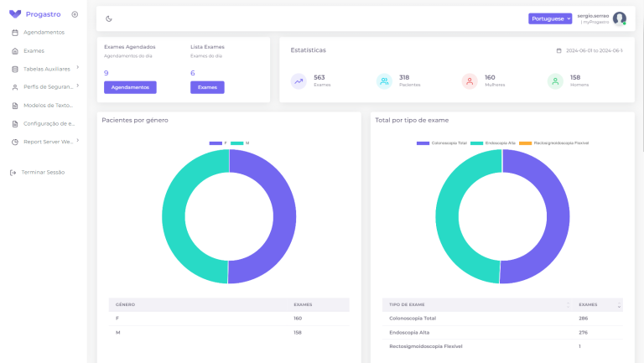Click the Exames home icon in sidebar
This screenshot has height=363, width=644.
tap(15, 51)
